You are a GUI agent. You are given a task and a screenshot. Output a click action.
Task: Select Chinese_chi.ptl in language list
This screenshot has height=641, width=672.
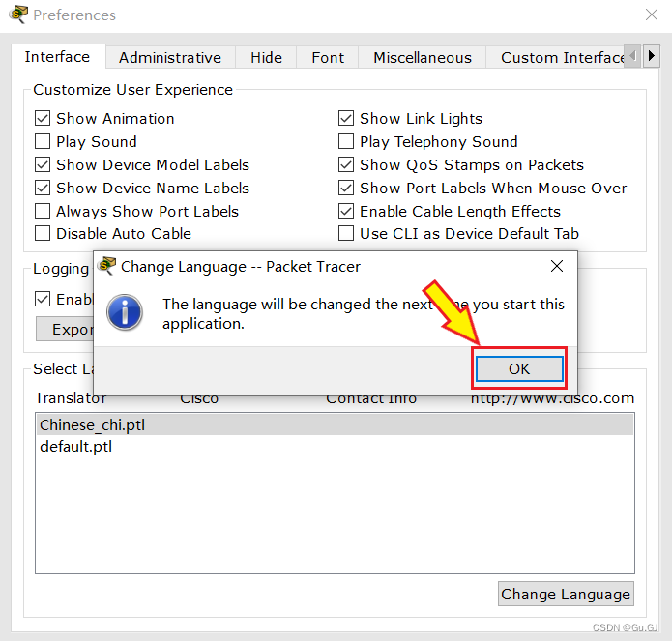[335, 425]
